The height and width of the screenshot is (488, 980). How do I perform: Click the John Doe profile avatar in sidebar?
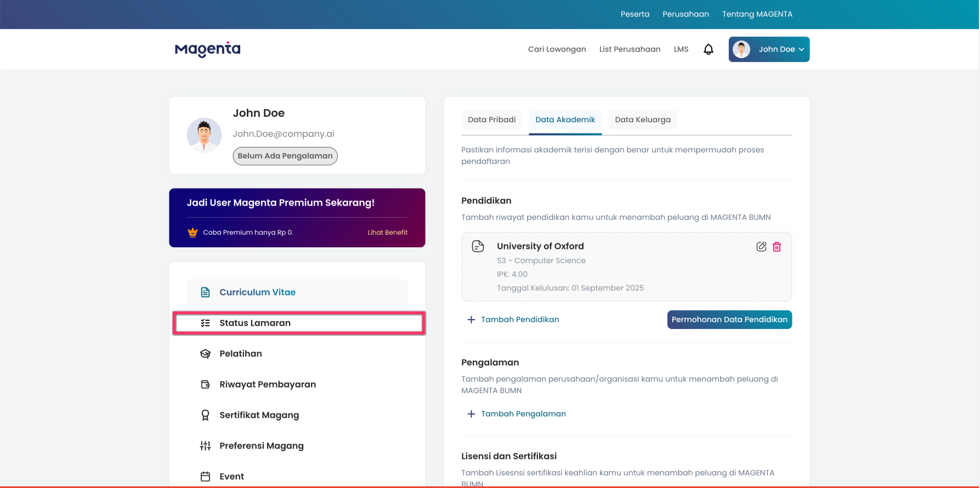pyautogui.click(x=204, y=135)
